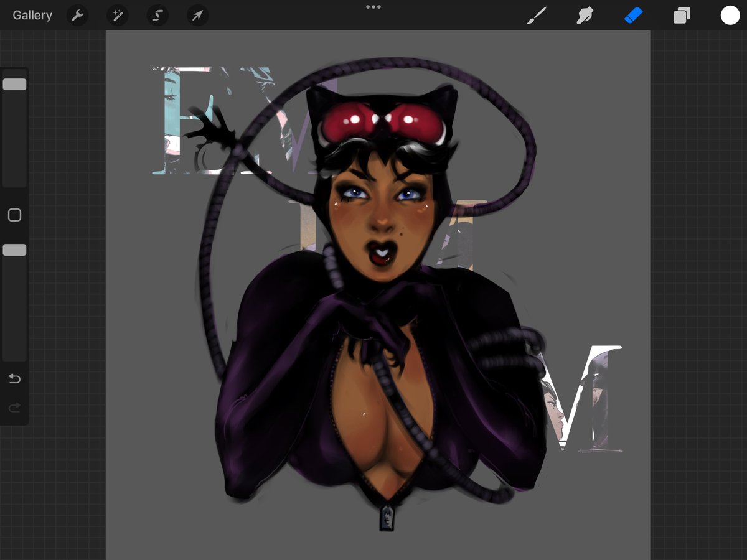
Task: Tap the brush size slider handle
Action: [x=14, y=85]
